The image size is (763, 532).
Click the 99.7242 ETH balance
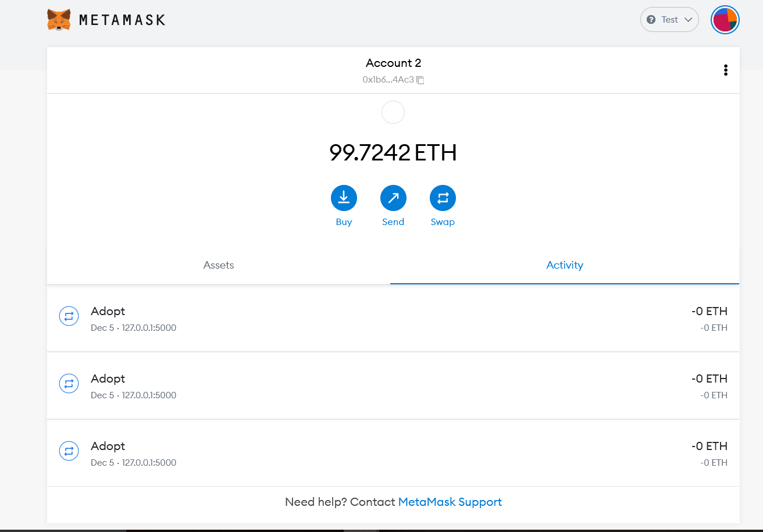click(393, 153)
